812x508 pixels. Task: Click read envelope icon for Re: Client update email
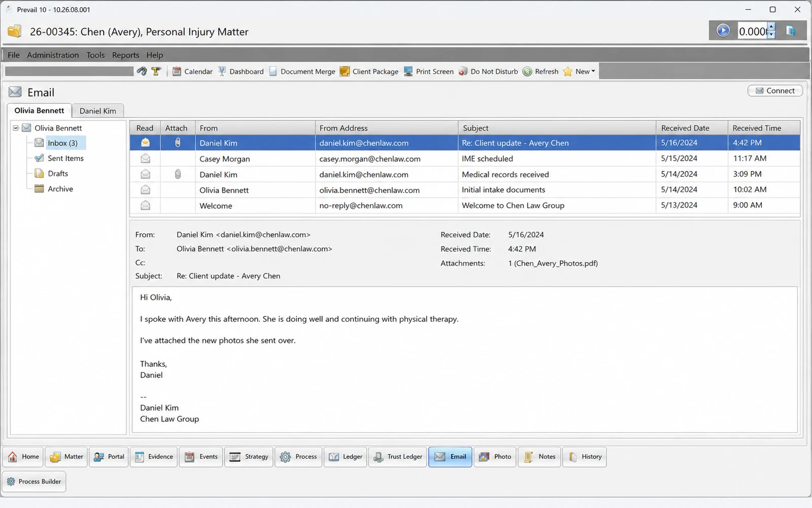pyautogui.click(x=145, y=143)
